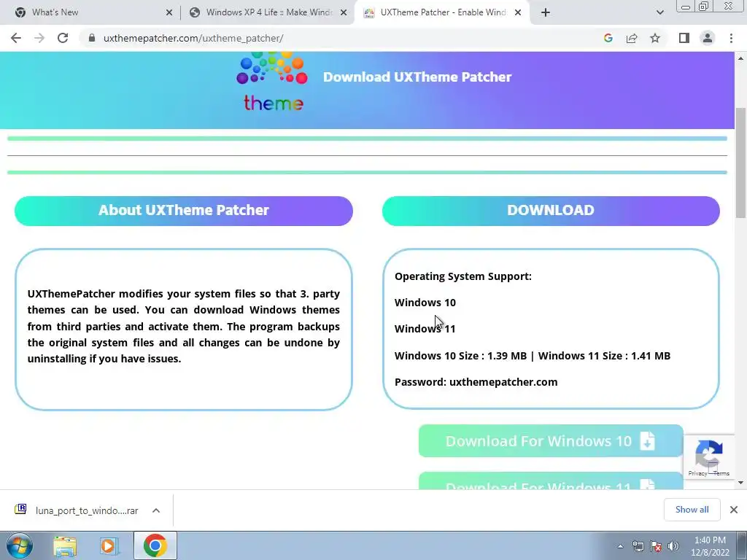Click the forward navigation arrow
747x560 pixels.
(x=39, y=38)
